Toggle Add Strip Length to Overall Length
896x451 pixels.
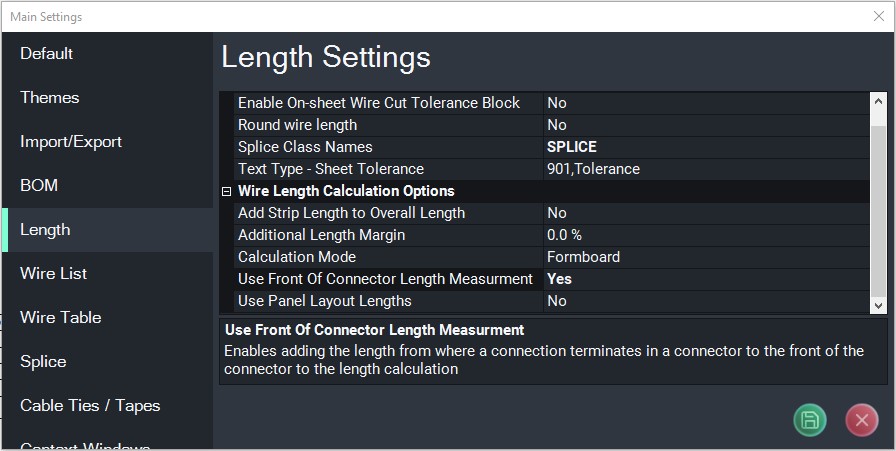706,213
